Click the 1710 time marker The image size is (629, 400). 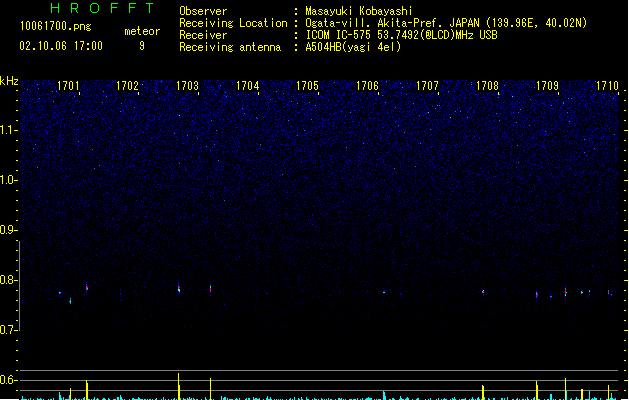click(607, 86)
